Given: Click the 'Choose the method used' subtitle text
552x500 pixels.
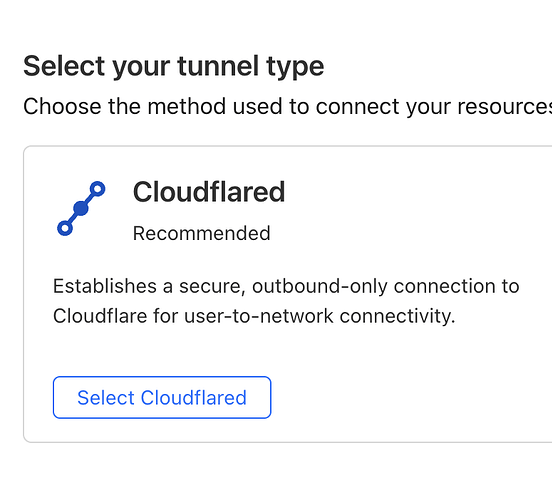Looking at the screenshot, I should pos(287,106).
